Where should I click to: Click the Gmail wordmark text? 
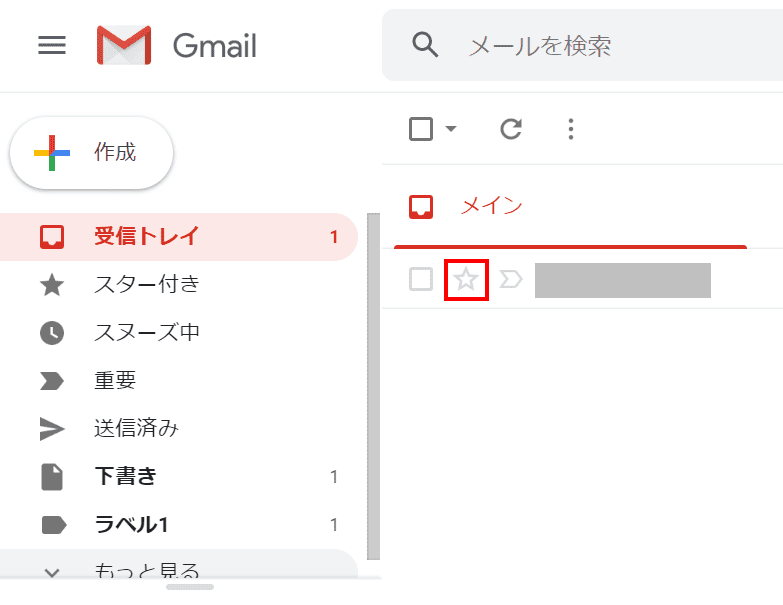pos(215,46)
